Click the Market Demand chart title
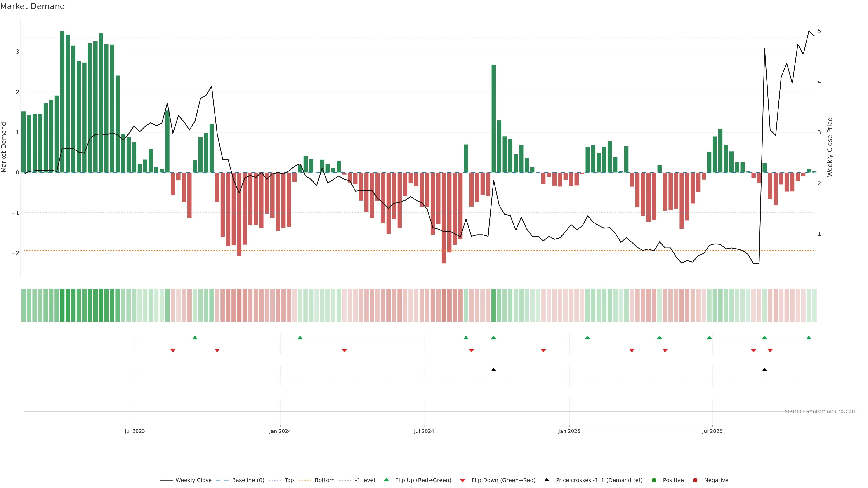This screenshot has width=868, height=488. tap(32, 6)
